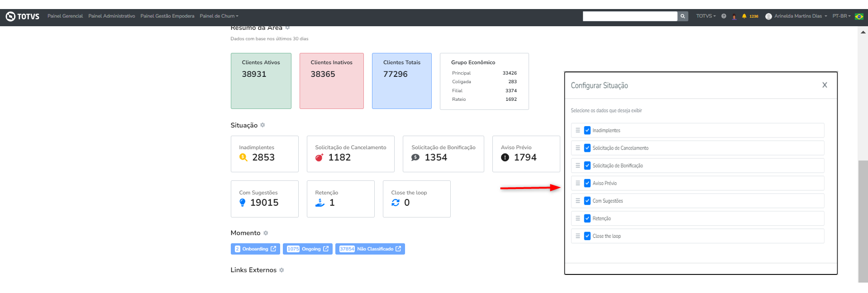Click the Com Sugestões value 19015
The image size is (868, 293).
(x=264, y=203)
